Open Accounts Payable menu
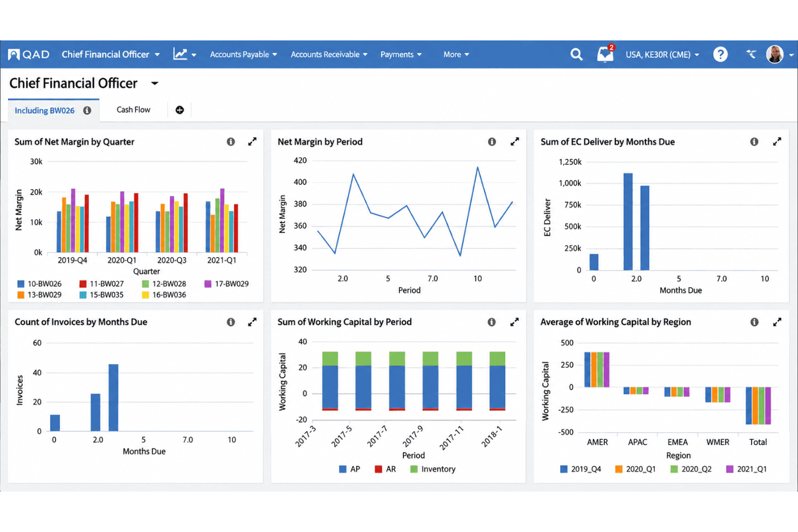The width and height of the screenshot is (798, 532). point(244,54)
